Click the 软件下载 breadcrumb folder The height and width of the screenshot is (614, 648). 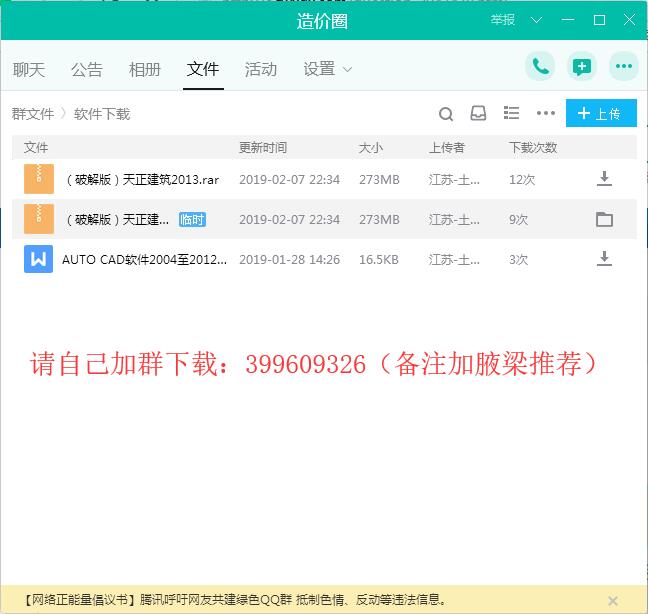(x=102, y=114)
